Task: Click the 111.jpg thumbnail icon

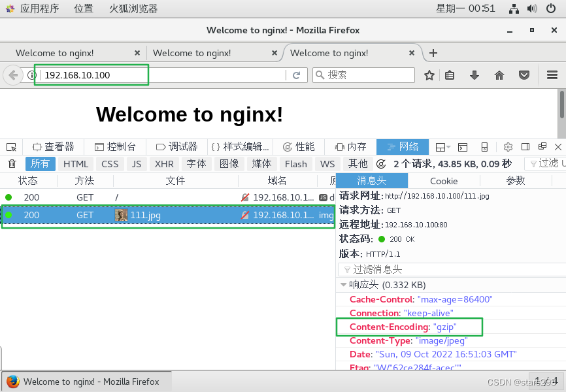Action: [121, 215]
